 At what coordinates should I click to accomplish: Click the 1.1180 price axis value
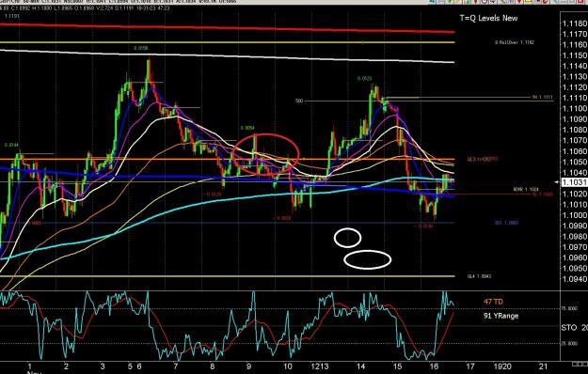click(575, 23)
